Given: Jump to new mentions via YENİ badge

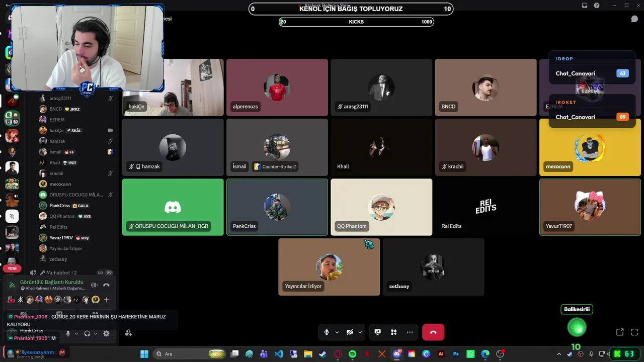Looking at the screenshot, I should pyautogui.click(x=12, y=268).
